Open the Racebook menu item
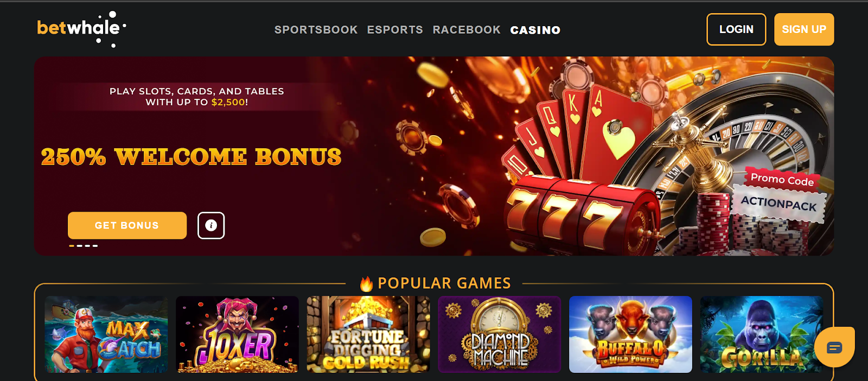Viewport: 868px width, 381px height. point(467,30)
